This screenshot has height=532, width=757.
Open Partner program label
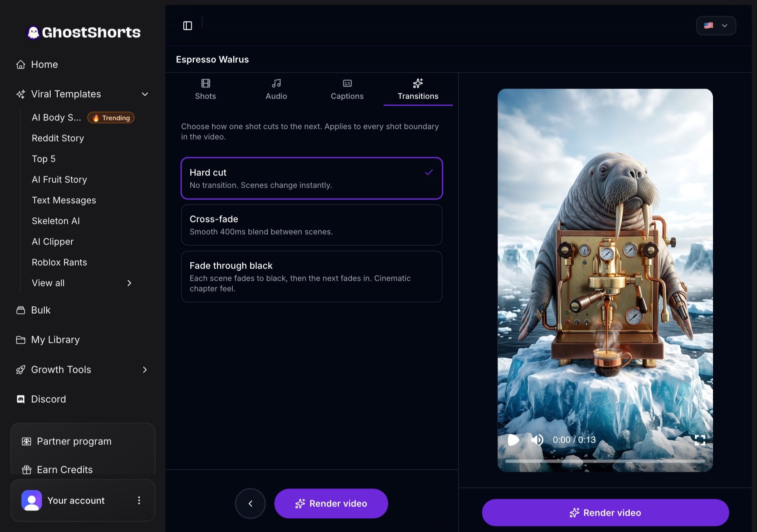tap(74, 441)
